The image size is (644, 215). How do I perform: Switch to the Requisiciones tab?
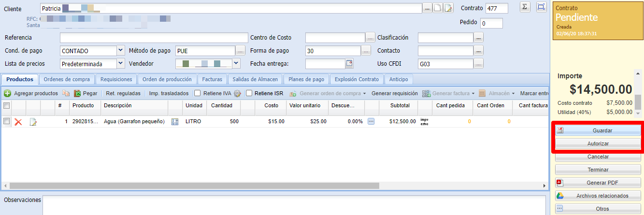point(116,79)
